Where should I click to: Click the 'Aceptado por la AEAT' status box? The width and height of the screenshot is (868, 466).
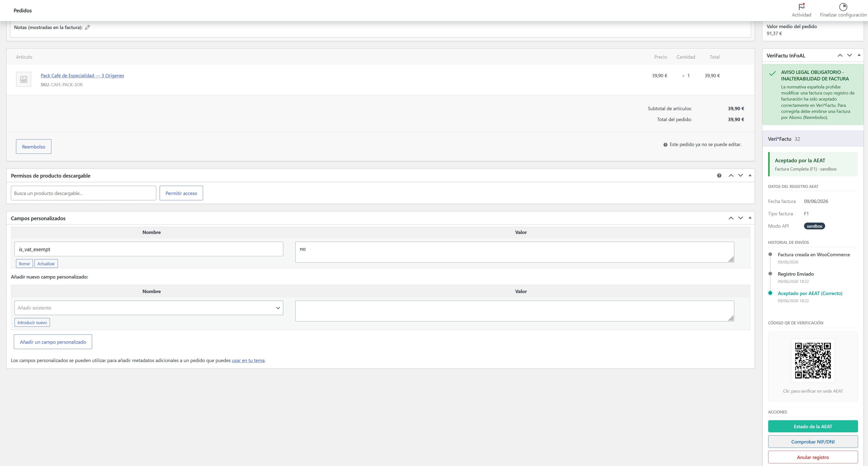click(x=813, y=164)
